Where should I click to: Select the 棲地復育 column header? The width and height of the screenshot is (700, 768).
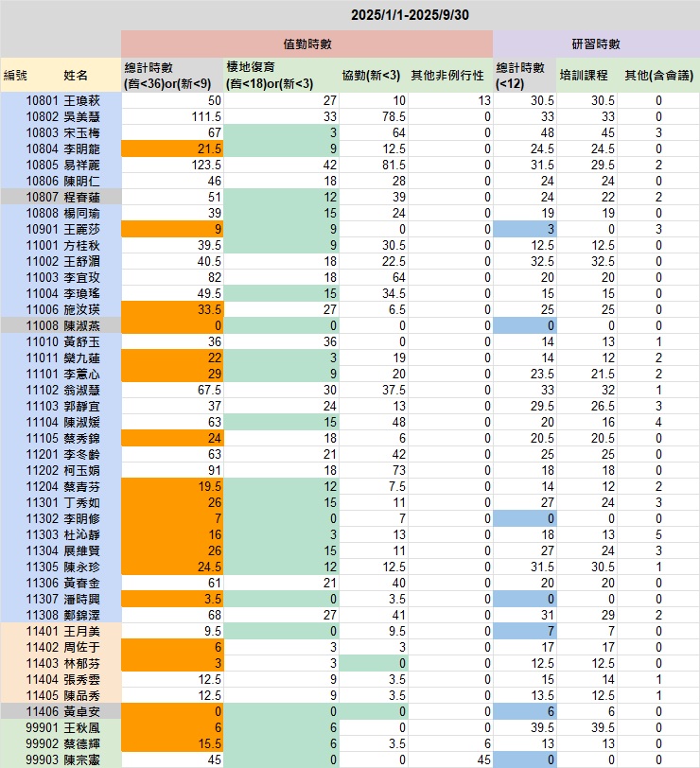(x=280, y=75)
